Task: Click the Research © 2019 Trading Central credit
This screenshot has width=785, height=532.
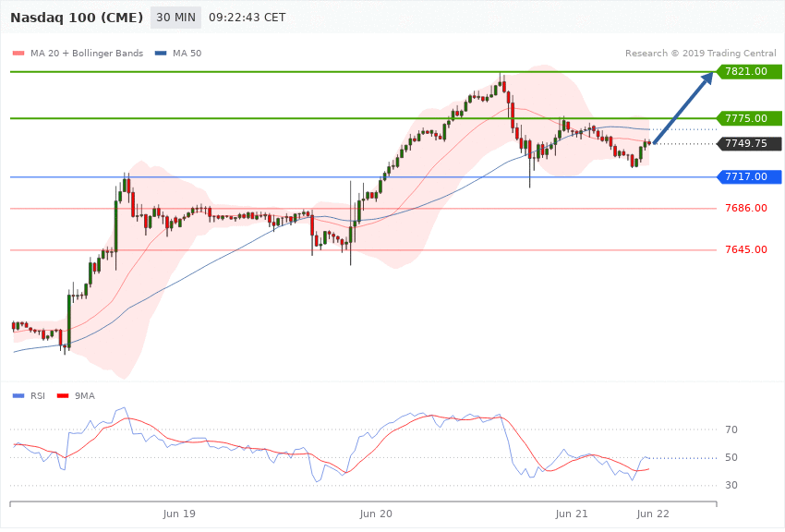Action: [700, 53]
